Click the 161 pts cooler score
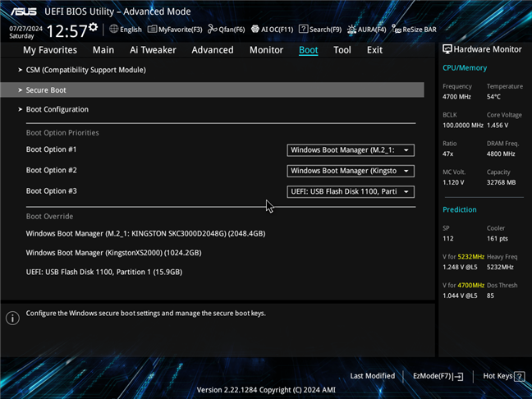532x399 pixels. coord(497,239)
